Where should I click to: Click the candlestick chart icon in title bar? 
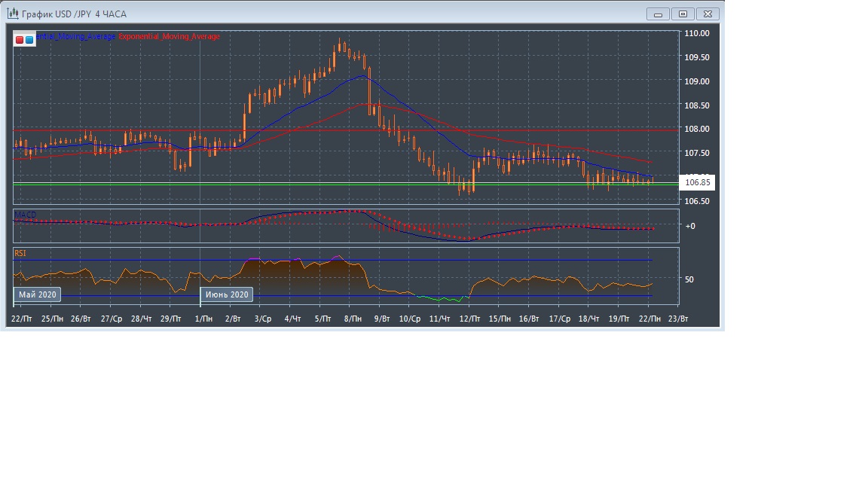12,14
